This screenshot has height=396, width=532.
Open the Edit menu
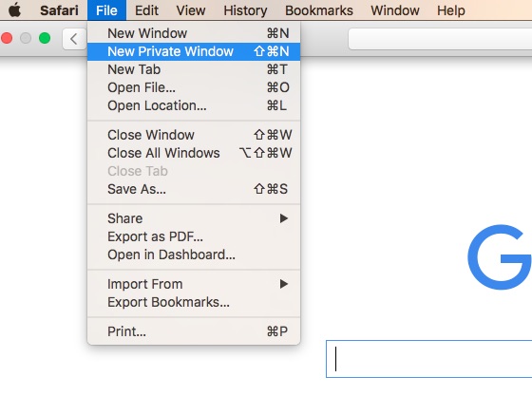[146, 10]
